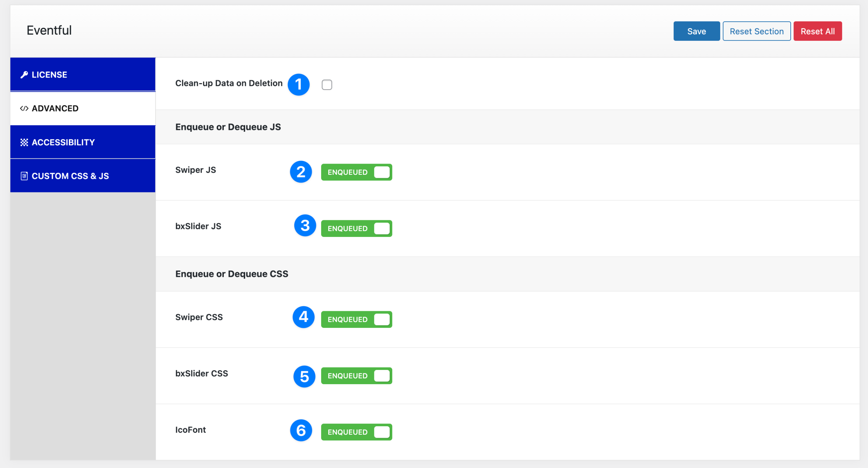
Task: Toggle the IcoFont enqueued switch
Action: coord(357,432)
